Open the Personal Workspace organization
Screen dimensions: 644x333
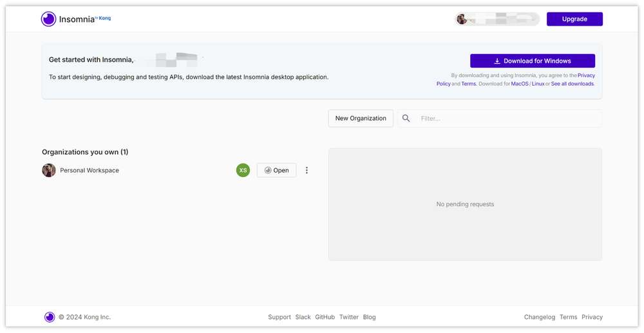276,170
